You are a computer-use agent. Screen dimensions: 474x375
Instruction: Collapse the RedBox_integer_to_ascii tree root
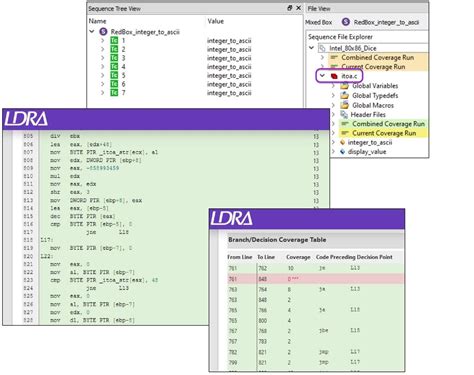92,32
